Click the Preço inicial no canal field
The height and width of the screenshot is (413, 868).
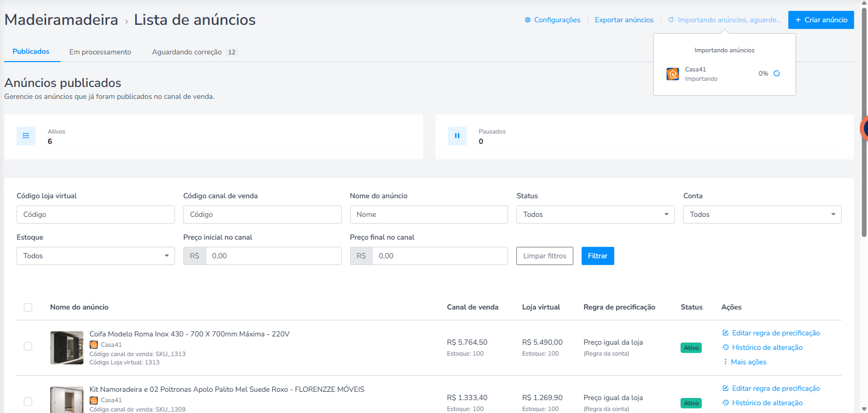pyautogui.click(x=273, y=256)
